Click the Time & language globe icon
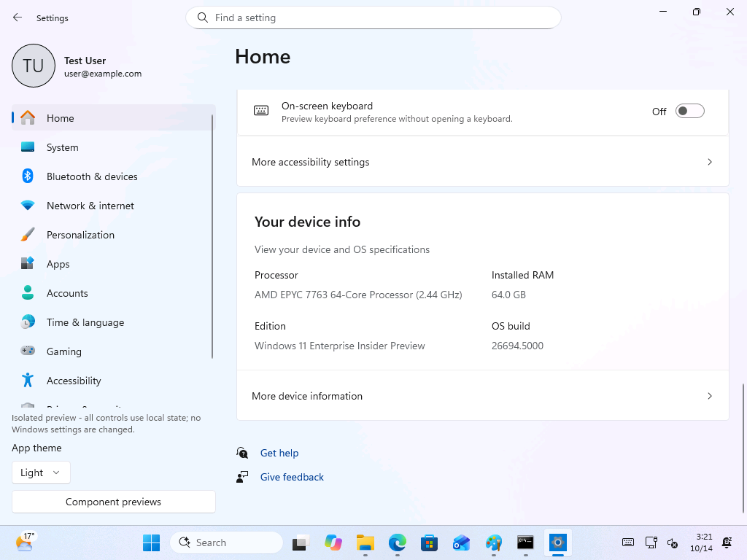 (28, 322)
